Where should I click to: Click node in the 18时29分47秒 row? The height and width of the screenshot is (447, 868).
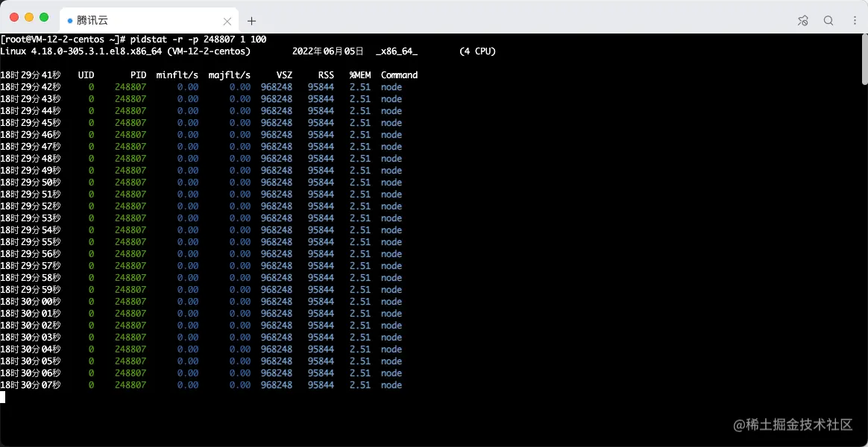pos(391,147)
